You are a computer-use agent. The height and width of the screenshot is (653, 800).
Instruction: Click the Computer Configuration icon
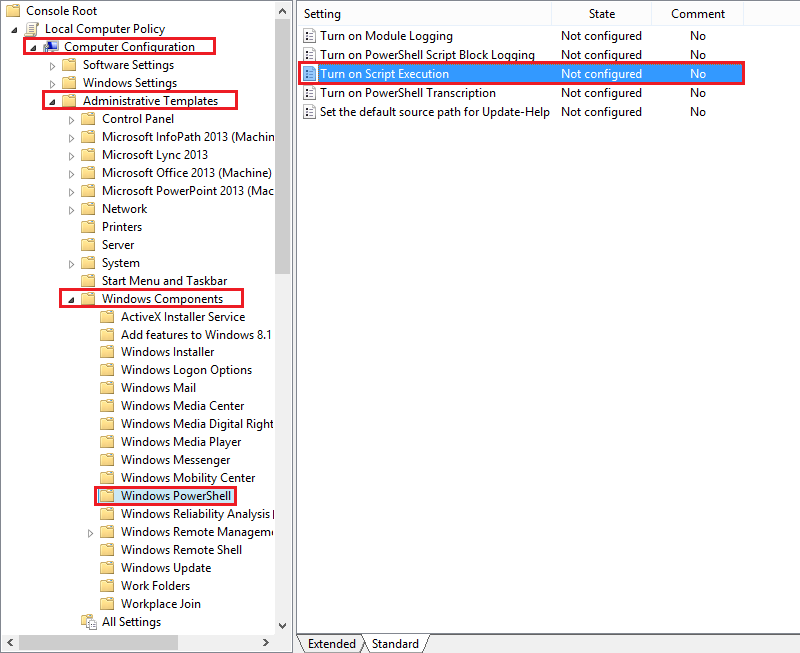(51, 46)
